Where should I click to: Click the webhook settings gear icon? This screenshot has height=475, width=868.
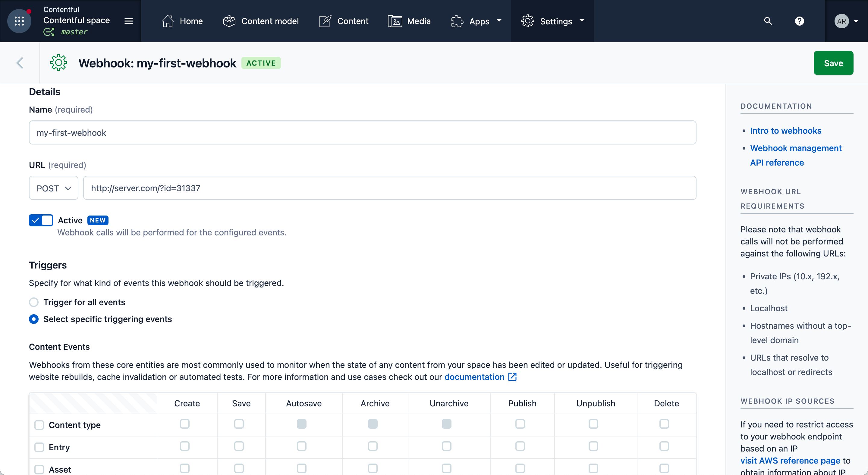pyautogui.click(x=58, y=63)
